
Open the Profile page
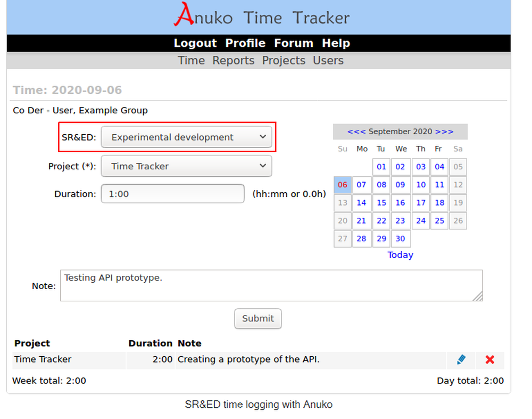[x=245, y=43]
